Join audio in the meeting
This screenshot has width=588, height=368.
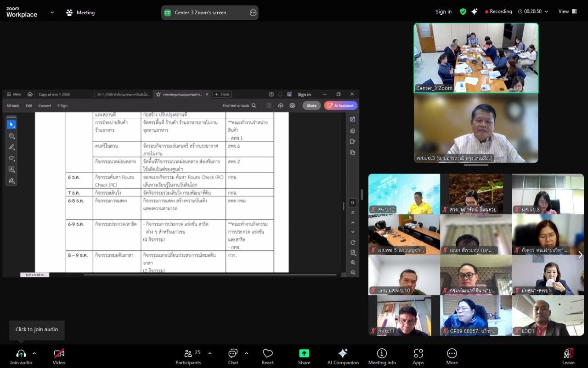[x=21, y=356]
